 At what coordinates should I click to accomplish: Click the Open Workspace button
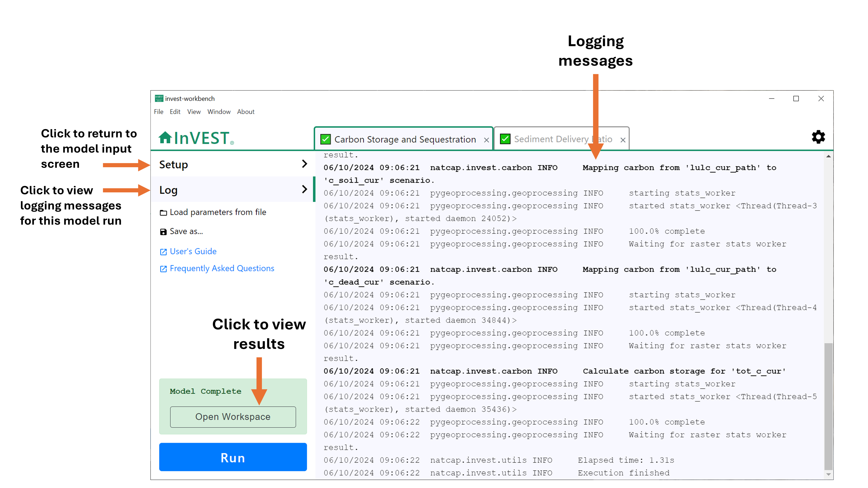coord(233,417)
